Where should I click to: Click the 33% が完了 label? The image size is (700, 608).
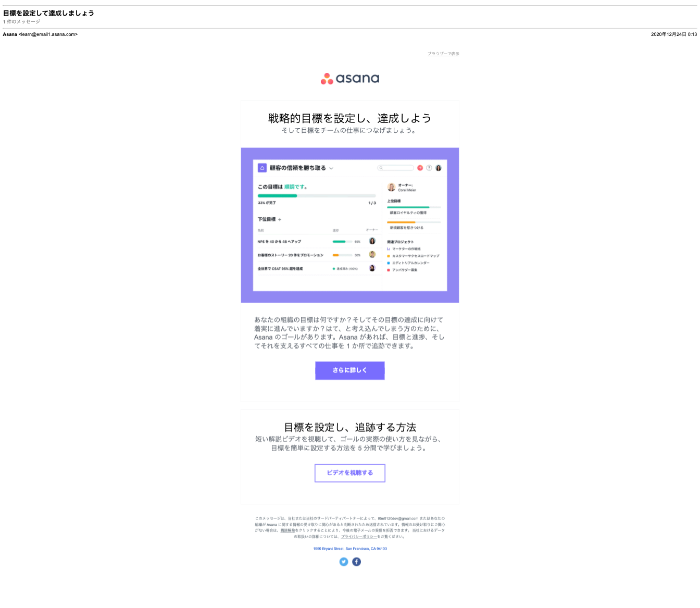267,203
